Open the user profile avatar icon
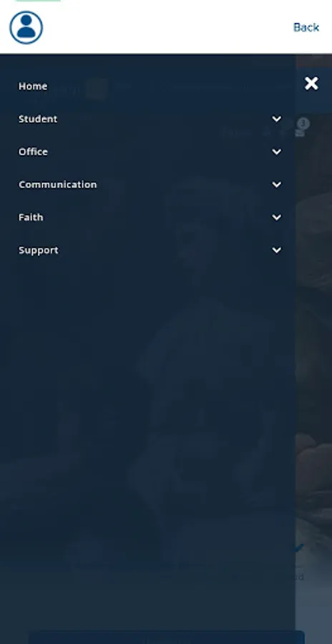 26,27
